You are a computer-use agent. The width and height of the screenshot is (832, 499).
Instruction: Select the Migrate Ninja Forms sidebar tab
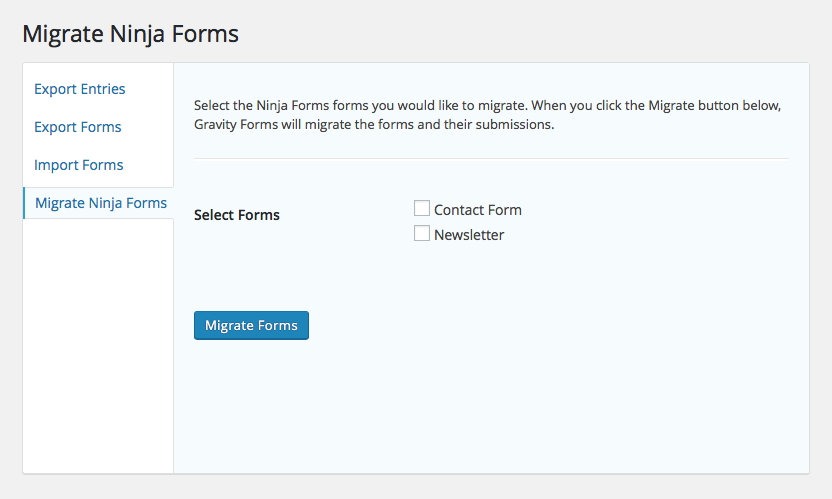coord(101,203)
